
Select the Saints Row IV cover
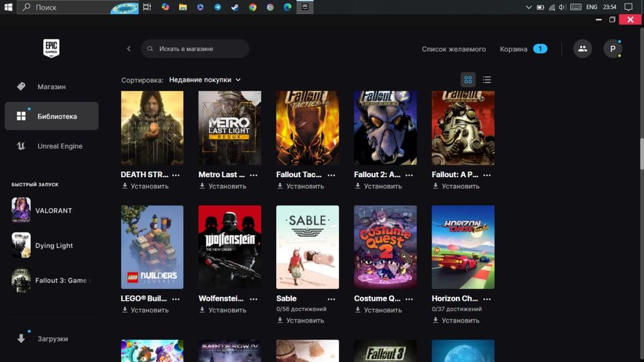(x=230, y=351)
